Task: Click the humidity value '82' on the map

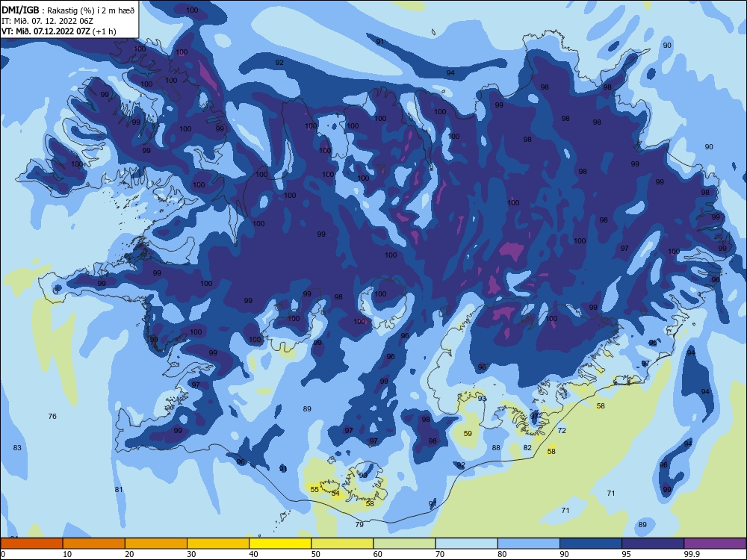Action: tap(527, 447)
